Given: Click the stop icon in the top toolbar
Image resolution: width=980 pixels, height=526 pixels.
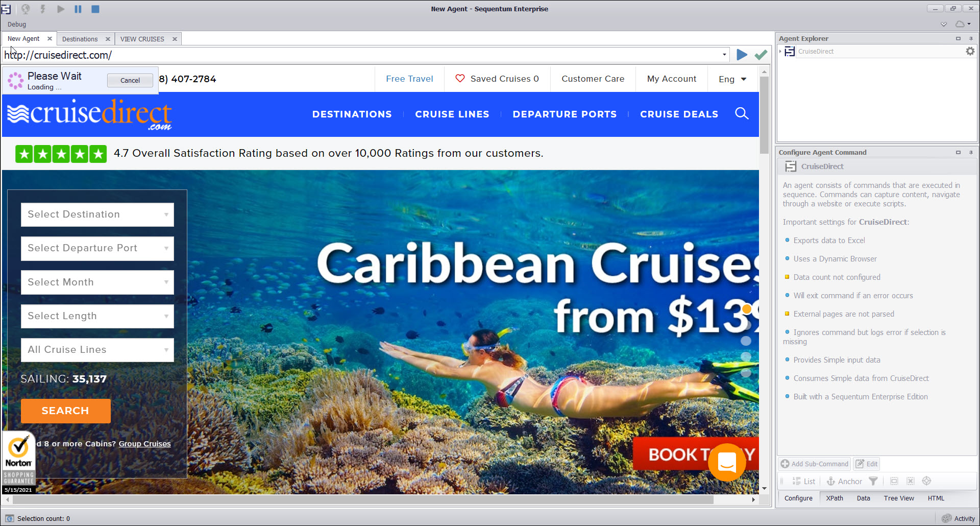Looking at the screenshot, I should tap(95, 9).
